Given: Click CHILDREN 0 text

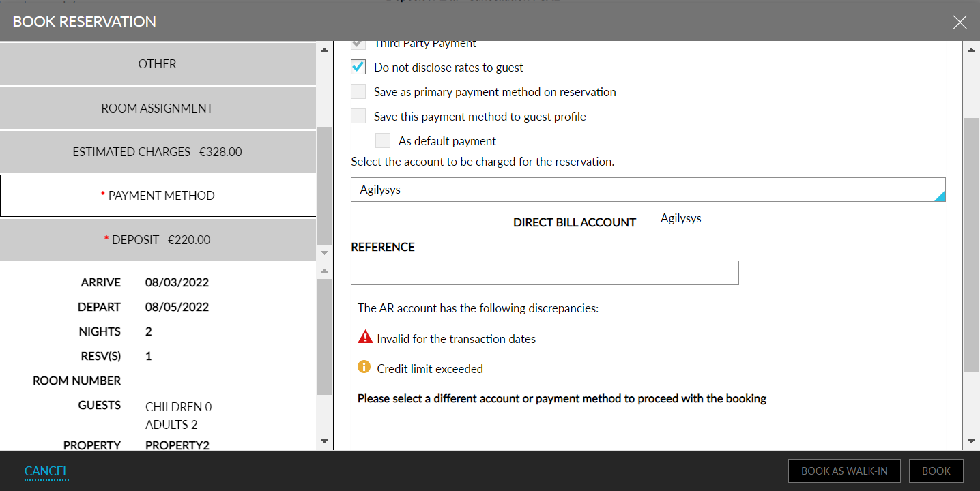Looking at the screenshot, I should (x=179, y=407).
